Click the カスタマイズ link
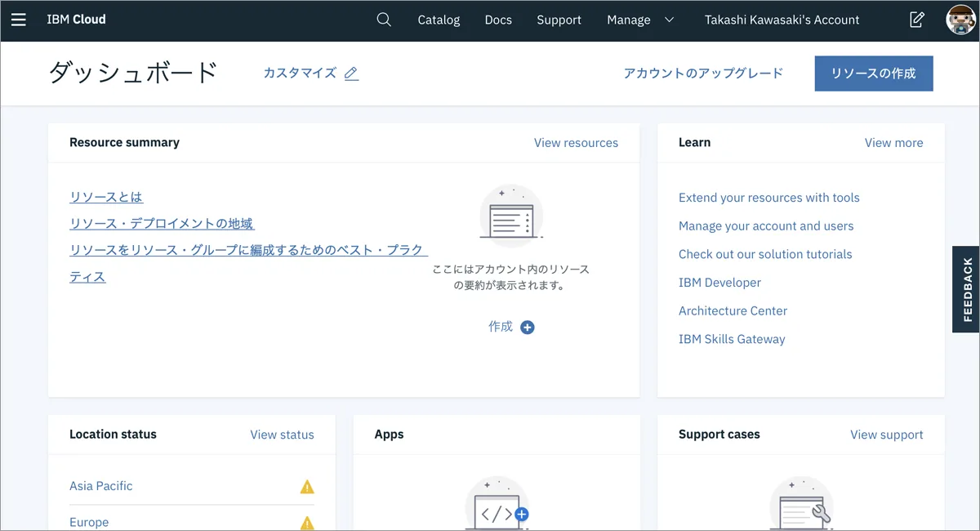The width and height of the screenshot is (980, 531). (x=300, y=74)
